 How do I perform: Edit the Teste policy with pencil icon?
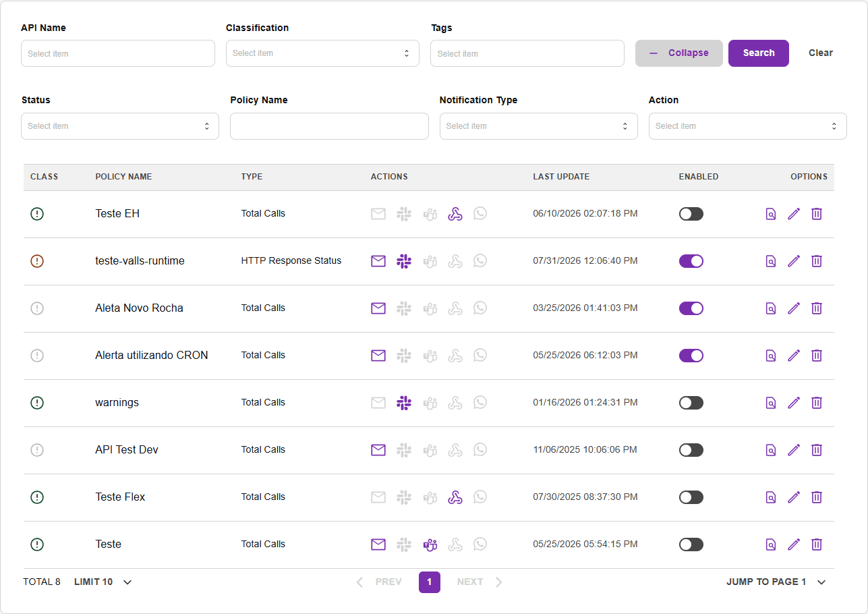(x=794, y=545)
